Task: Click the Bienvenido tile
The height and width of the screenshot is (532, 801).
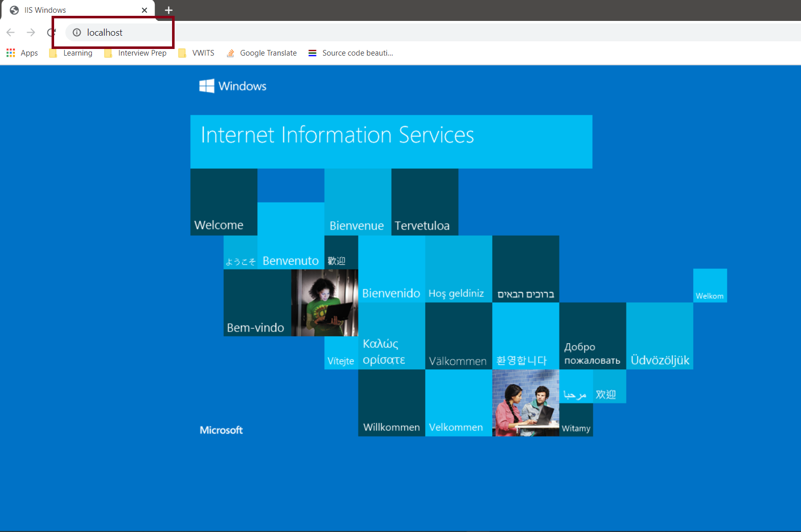Action: coord(392,269)
